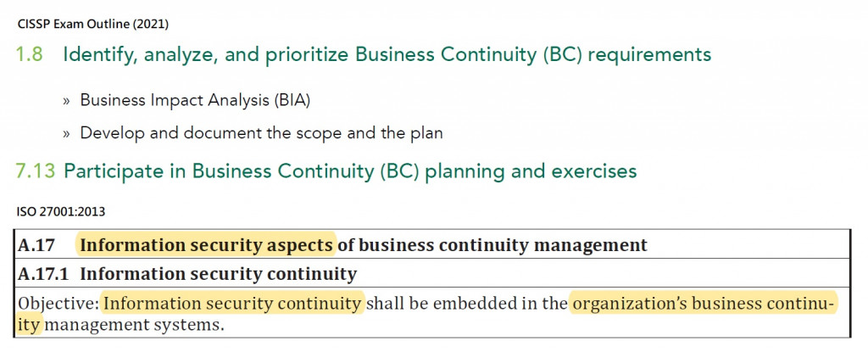Click the bullet marker before Develop and document
This screenshot has width=868, height=352.
pyautogui.click(x=67, y=134)
